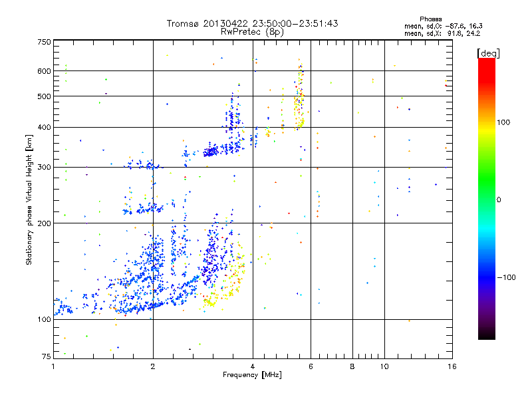This screenshot has height=399, width=532.
Task: Click the x-axis tick label '2'
Action: pyautogui.click(x=153, y=366)
